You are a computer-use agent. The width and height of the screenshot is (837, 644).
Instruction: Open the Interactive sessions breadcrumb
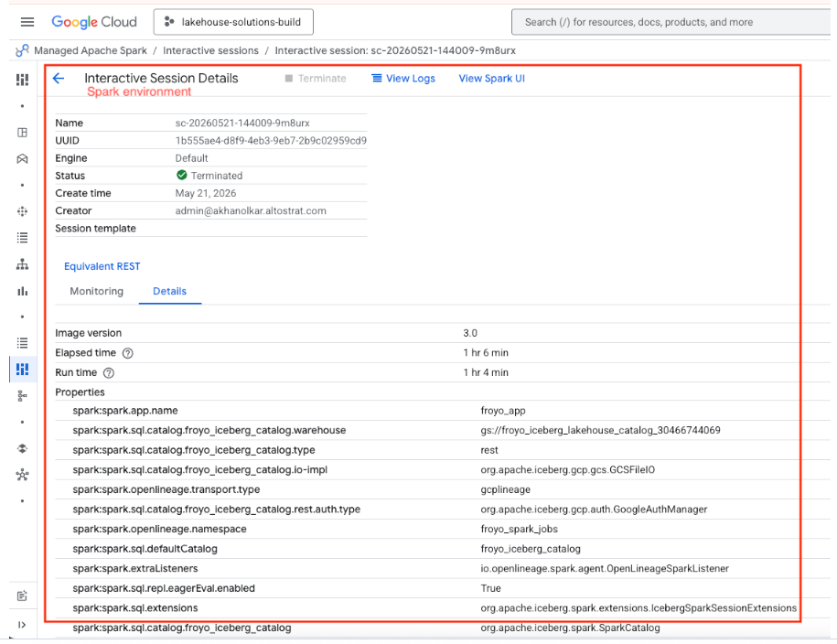[211, 50]
